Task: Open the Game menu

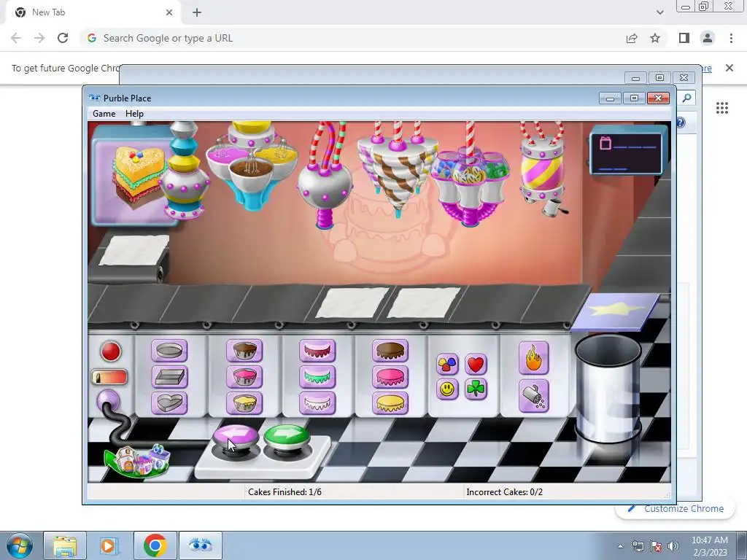Action: (104, 113)
